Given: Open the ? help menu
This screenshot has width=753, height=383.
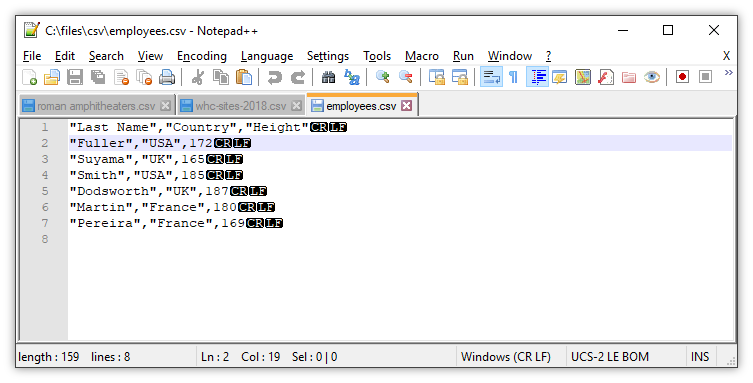Looking at the screenshot, I should coord(548,56).
